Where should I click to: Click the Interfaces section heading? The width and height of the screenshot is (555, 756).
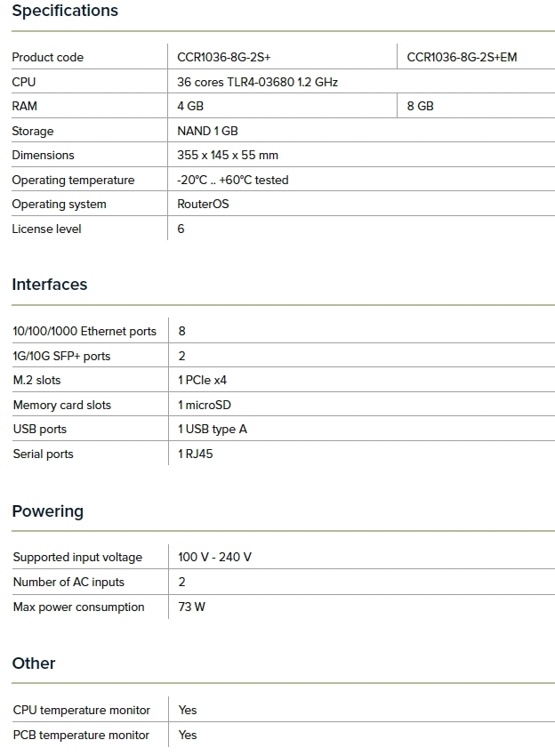pos(50,285)
